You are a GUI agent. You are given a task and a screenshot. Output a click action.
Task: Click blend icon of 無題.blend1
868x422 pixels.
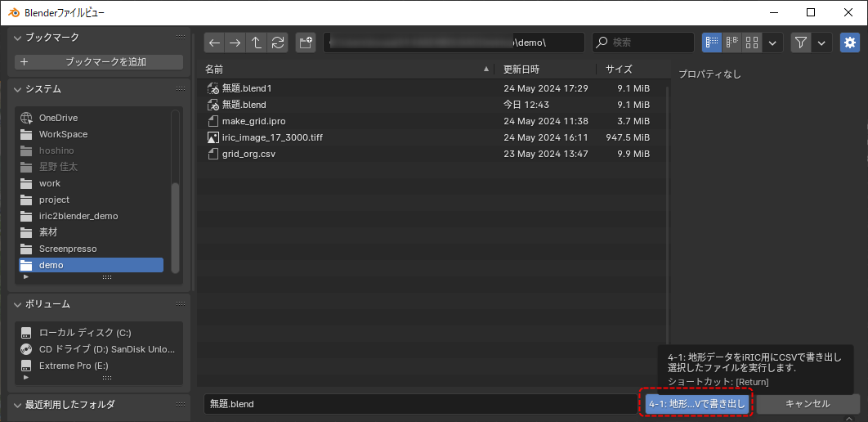[x=213, y=88]
